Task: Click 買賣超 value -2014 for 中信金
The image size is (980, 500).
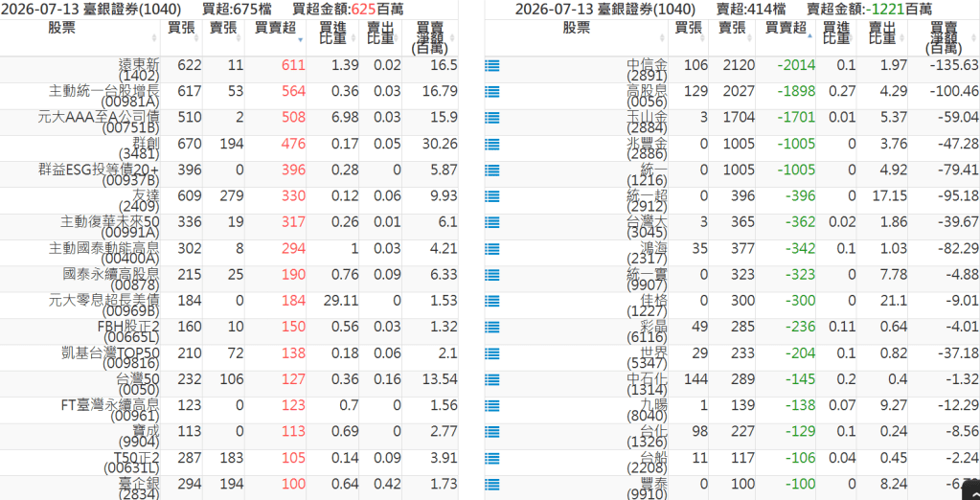Action: point(796,66)
